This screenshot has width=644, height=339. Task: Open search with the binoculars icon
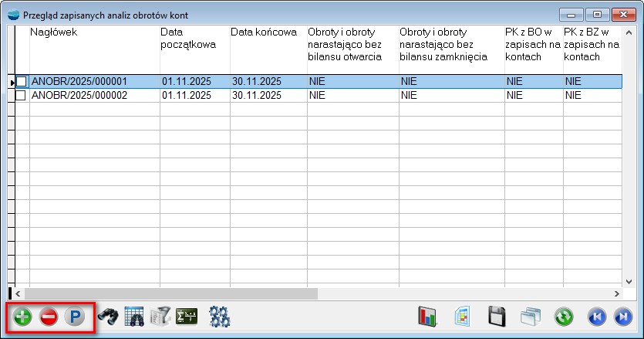[x=107, y=317]
